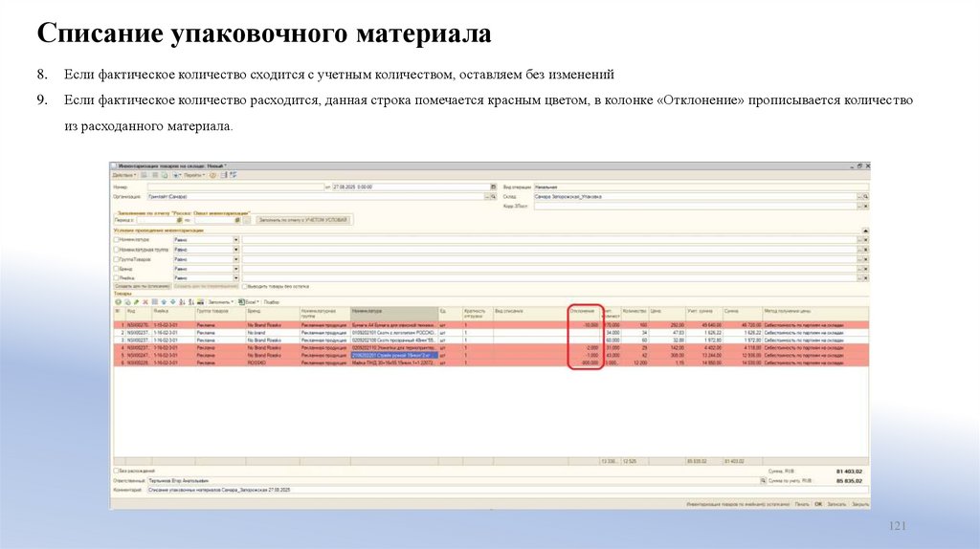Click the Комментарий input field
Screen dimensions: 980x549
pyautogui.click(x=506, y=491)
